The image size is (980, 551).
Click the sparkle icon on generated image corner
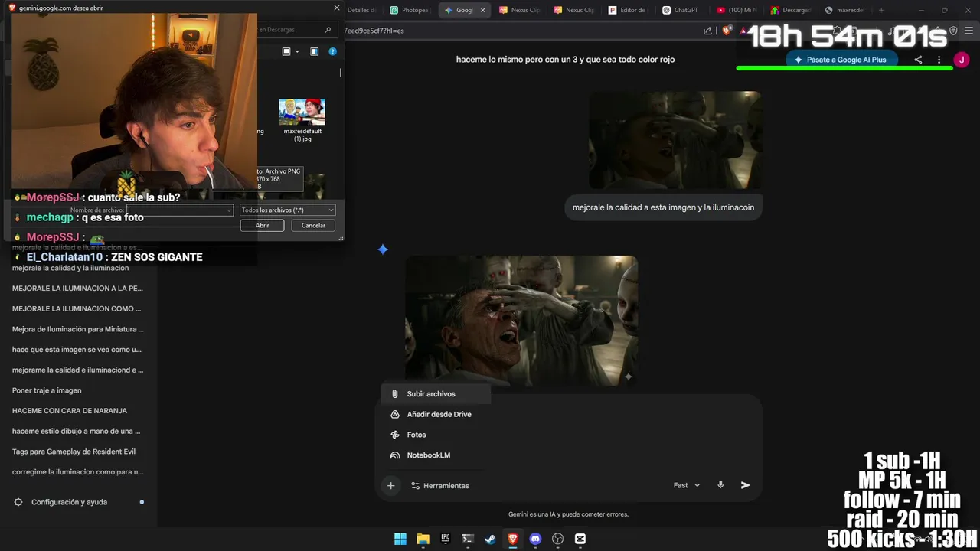click(x=629, y=377)
